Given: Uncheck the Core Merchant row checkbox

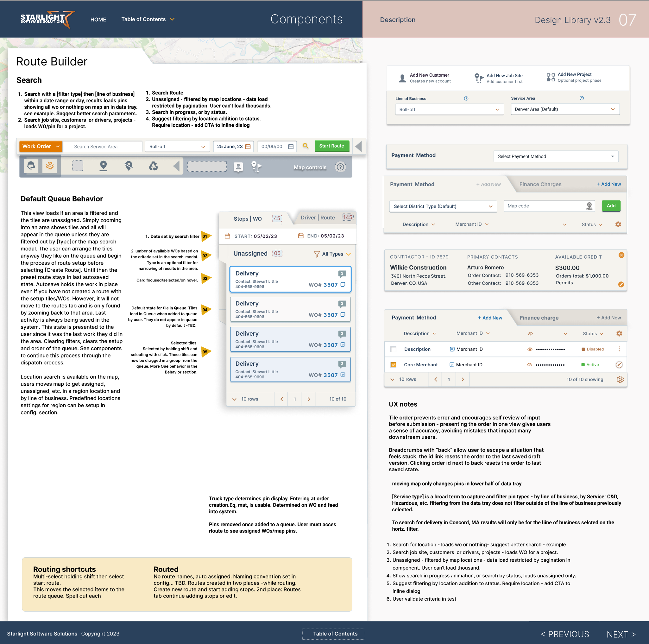Looking at the screenshot, I should pyautogui.click(x=394, y=365).
